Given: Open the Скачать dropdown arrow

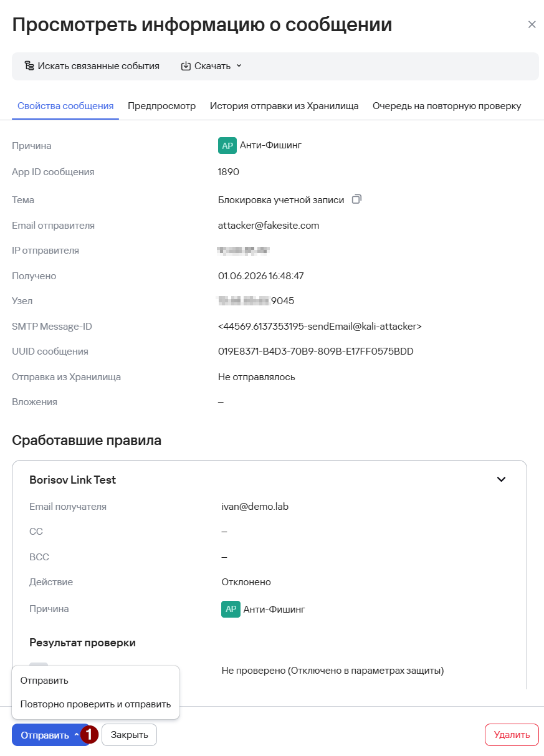Looking at the screenshot, I should click(x=239, y=66).
